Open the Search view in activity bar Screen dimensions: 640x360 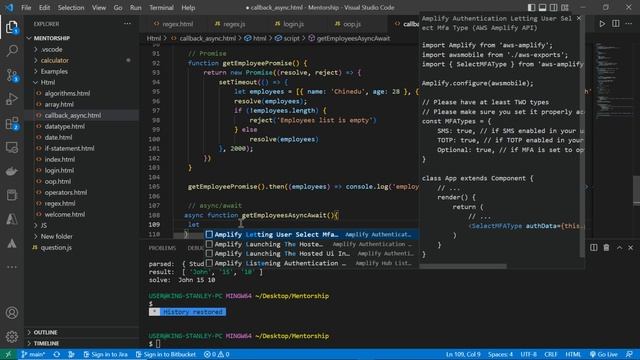click(12, 51)
